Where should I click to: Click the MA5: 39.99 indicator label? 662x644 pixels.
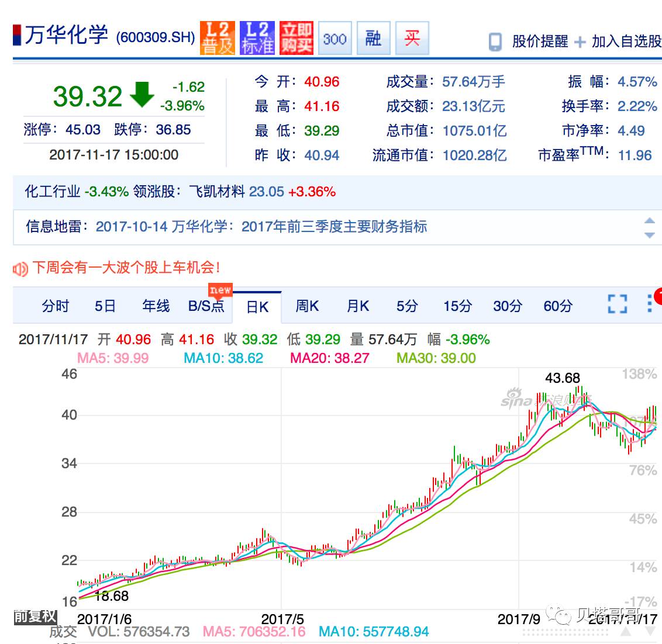tap(113, 358)
